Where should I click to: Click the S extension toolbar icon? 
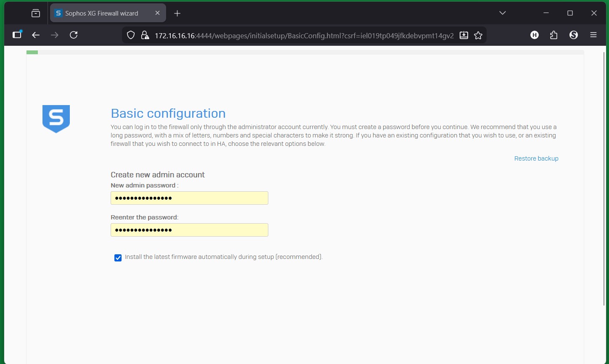click(574, 35)
